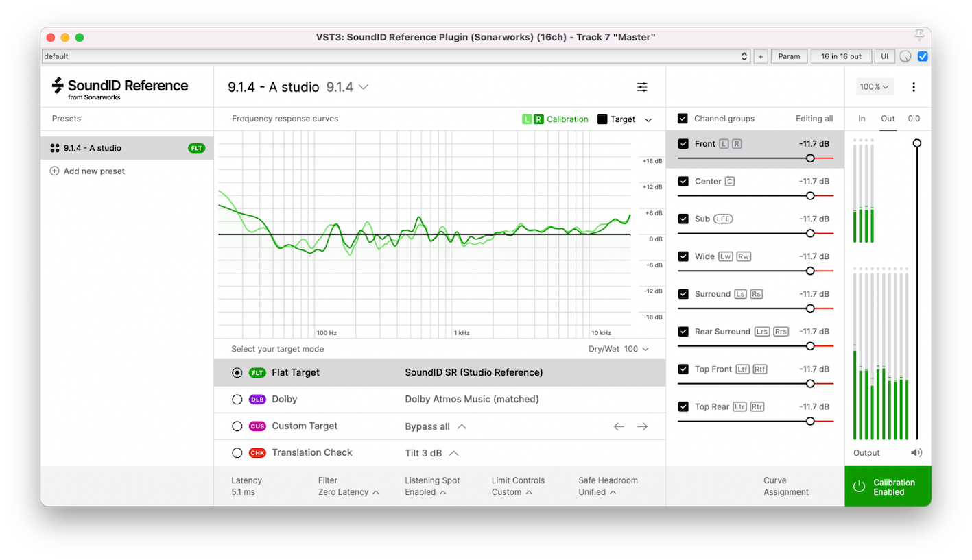Switch to the In meter tab
Viewport: 972px width, 560px height.
[x=862, y=119]
